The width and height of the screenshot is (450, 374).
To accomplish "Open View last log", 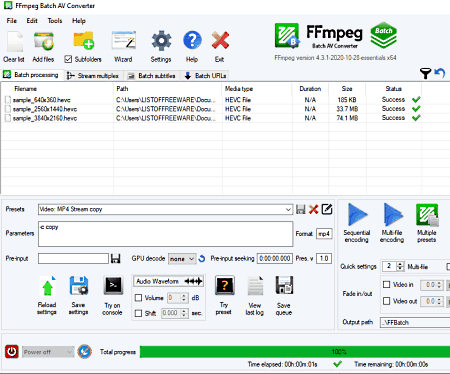I will pos(255,286).
